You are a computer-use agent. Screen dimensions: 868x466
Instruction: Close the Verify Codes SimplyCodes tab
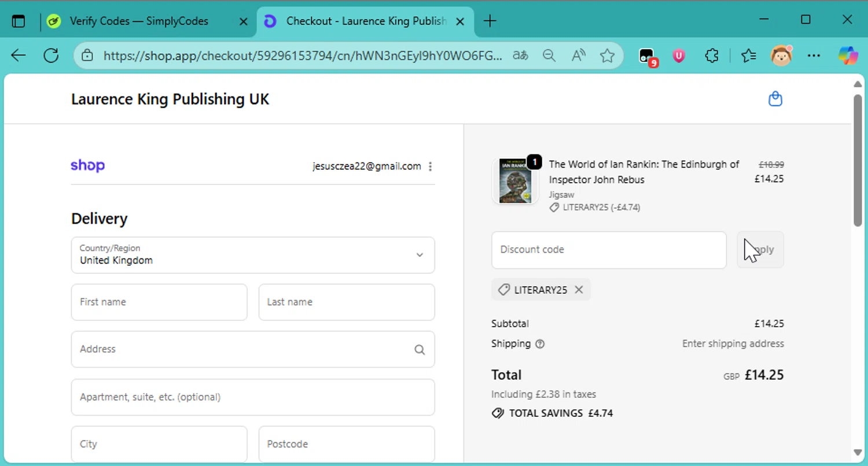click(x=244, y=21)
